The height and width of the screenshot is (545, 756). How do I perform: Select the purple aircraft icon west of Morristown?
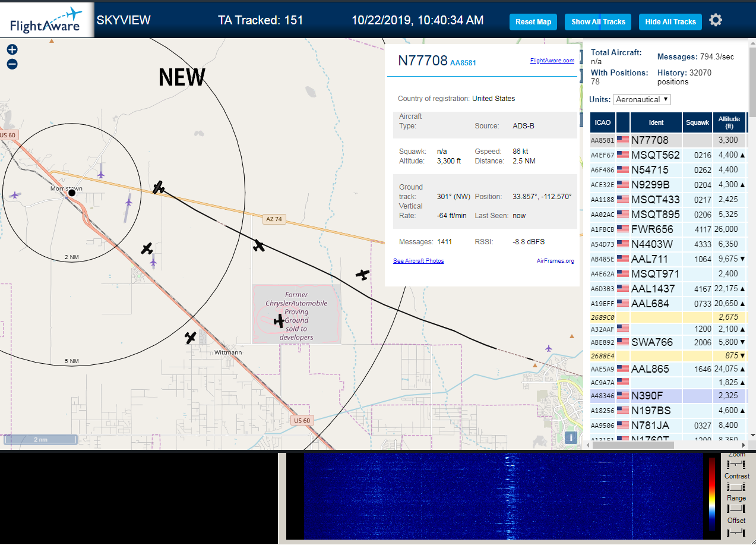(x=15, y=194)
